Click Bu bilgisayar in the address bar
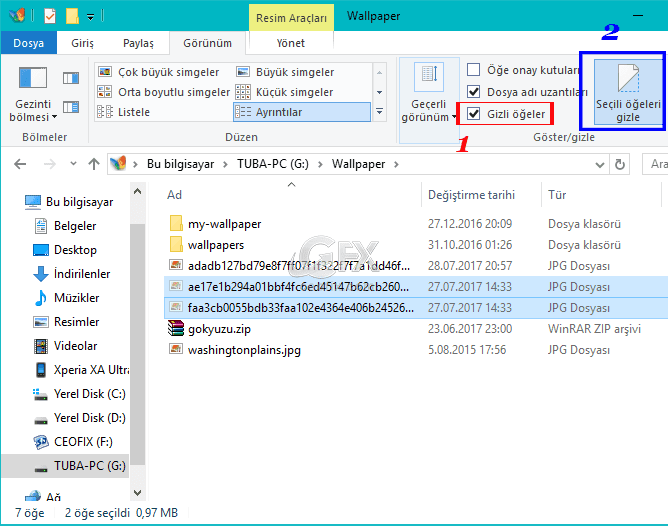 coord(180,164)
